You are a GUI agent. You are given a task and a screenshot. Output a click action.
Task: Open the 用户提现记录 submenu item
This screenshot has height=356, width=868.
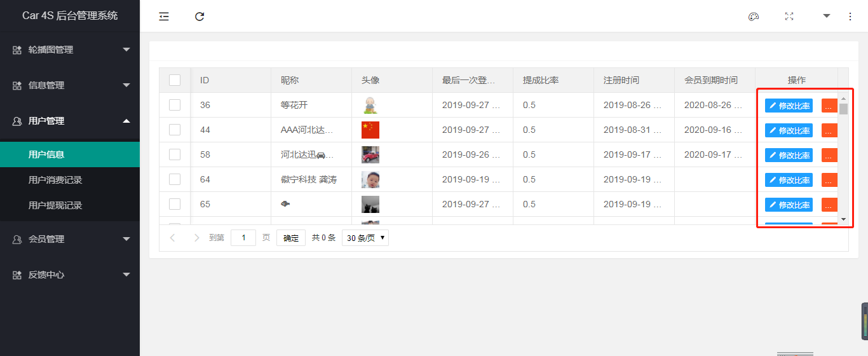pos(70,205)
